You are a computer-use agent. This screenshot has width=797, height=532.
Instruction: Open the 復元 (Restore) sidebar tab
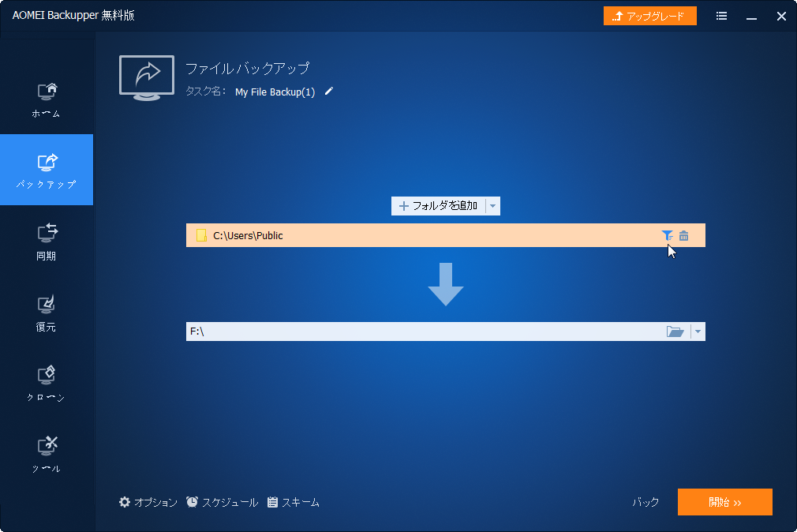[x=47, y=313]
